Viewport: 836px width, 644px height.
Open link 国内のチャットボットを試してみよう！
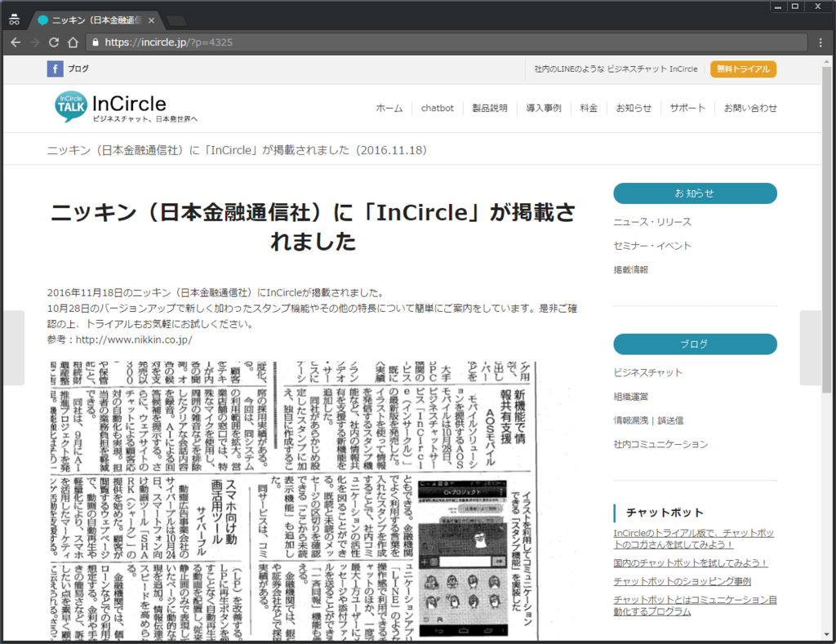click(x=691, y=563)
